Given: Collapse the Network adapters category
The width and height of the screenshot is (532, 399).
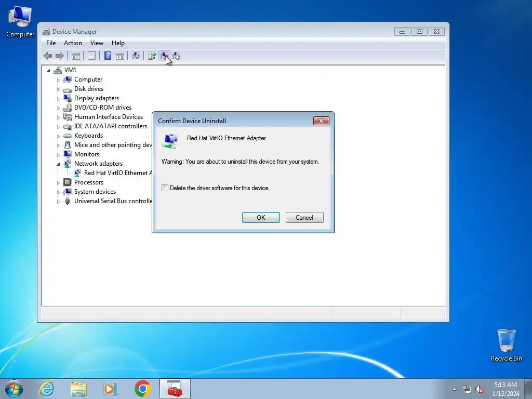Looking at the screenshot, I should coord(58,164).
